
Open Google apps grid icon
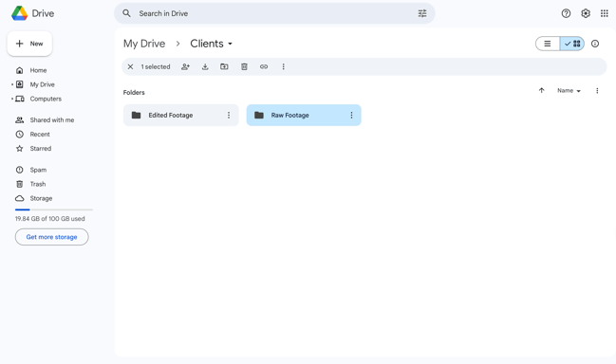(x=605, y=13)
